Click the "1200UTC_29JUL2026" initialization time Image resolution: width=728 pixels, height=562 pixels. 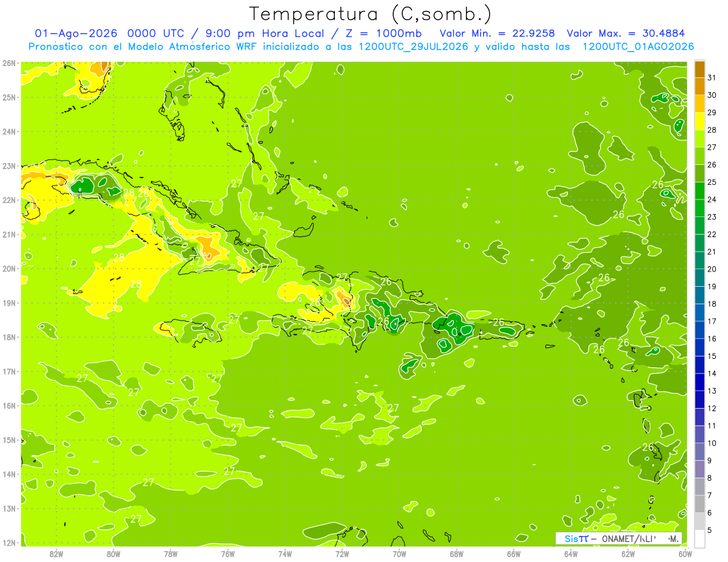413,47
